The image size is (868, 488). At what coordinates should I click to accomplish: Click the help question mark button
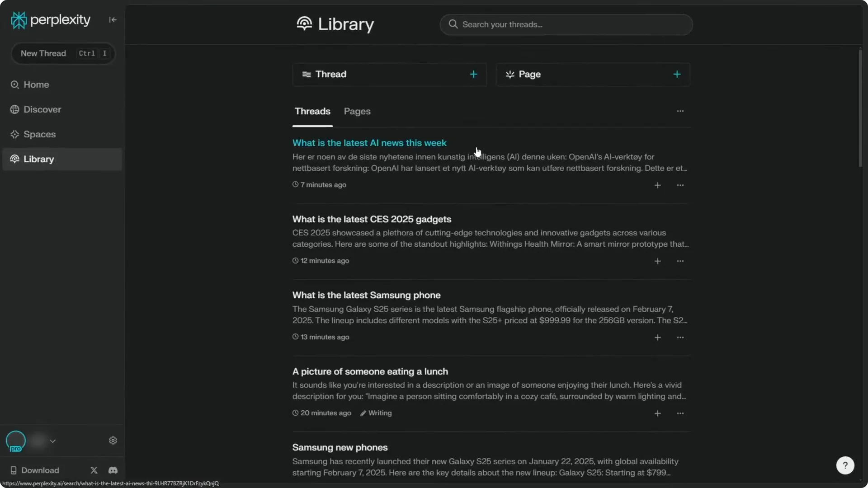click(x=845, y=465)
